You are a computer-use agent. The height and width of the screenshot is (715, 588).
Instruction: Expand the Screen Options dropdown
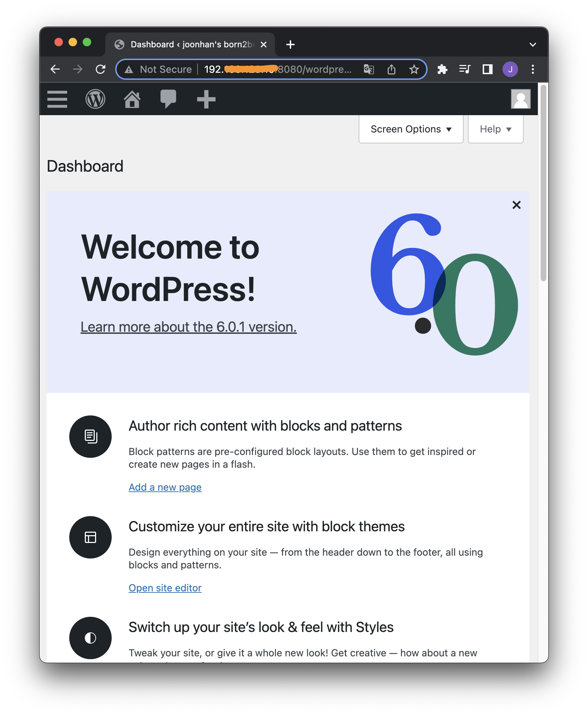tap(411, 129)
